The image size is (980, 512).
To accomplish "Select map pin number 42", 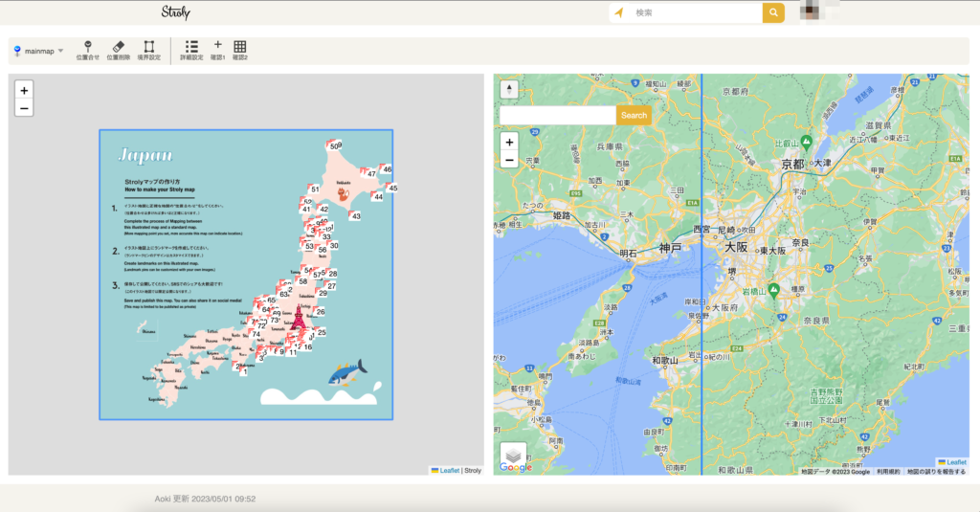I will coord(323,209).
